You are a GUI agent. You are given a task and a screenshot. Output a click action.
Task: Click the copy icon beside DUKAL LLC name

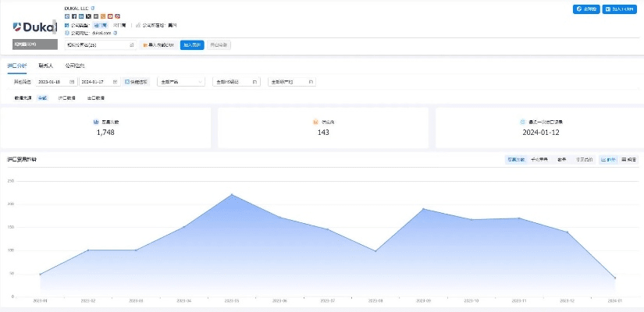(93, 8)
